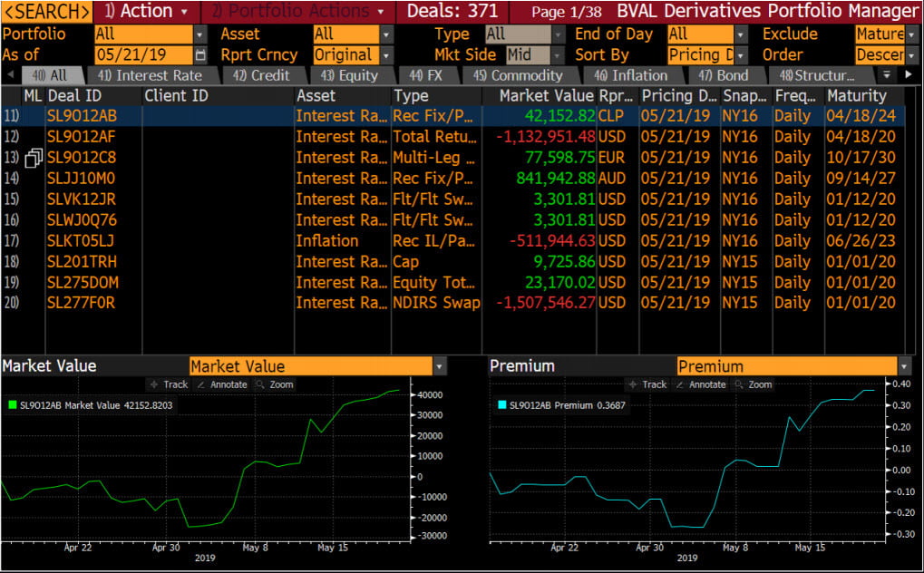This screenshot has width=924, height=573.
Task: Open deal SL9012AF
Action: click(82, 137)
